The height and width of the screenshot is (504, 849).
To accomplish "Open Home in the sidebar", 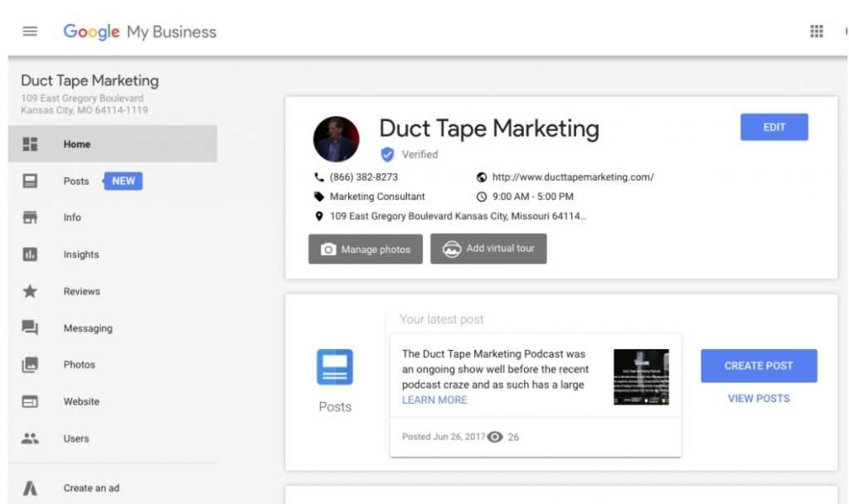I will 113,144.
